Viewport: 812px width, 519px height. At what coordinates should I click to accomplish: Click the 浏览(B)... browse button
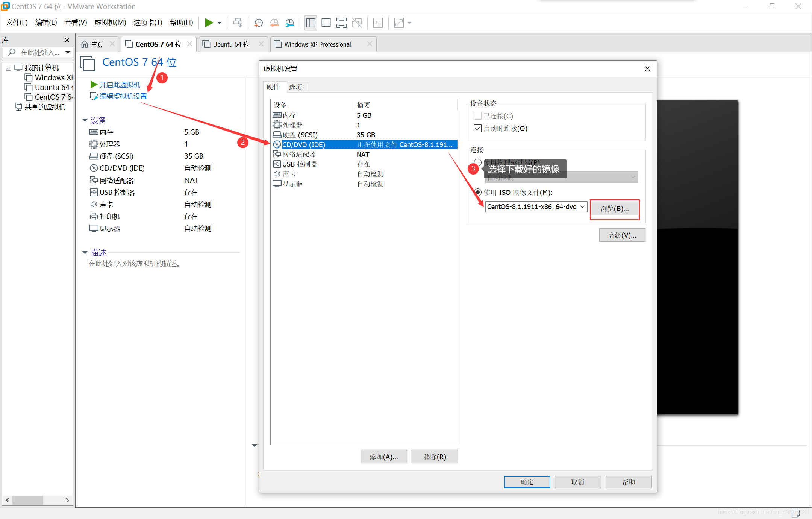[614, 208]
